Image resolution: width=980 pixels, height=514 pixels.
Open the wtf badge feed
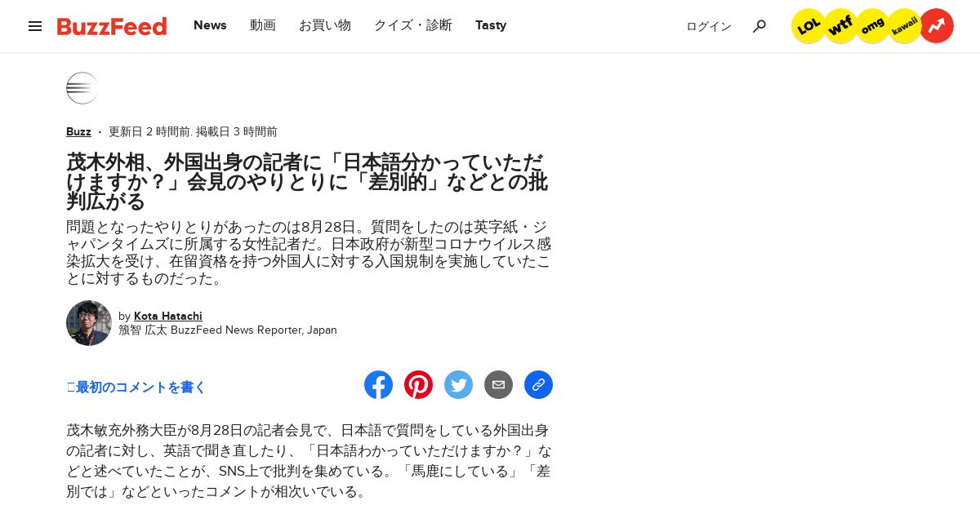pos(840,26)
